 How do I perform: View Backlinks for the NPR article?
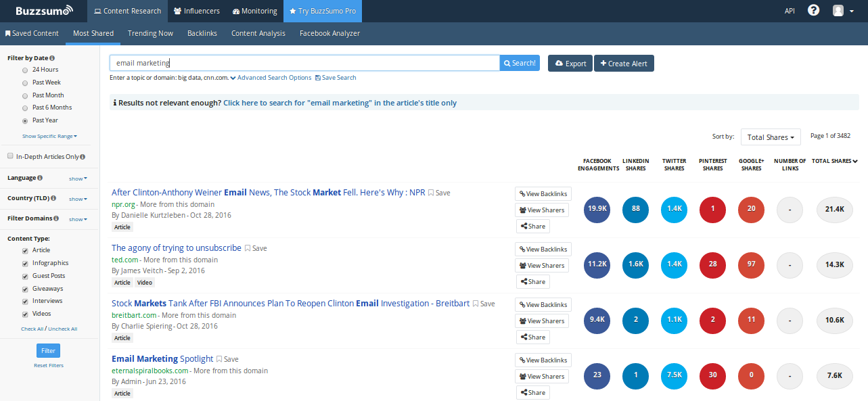543,193
